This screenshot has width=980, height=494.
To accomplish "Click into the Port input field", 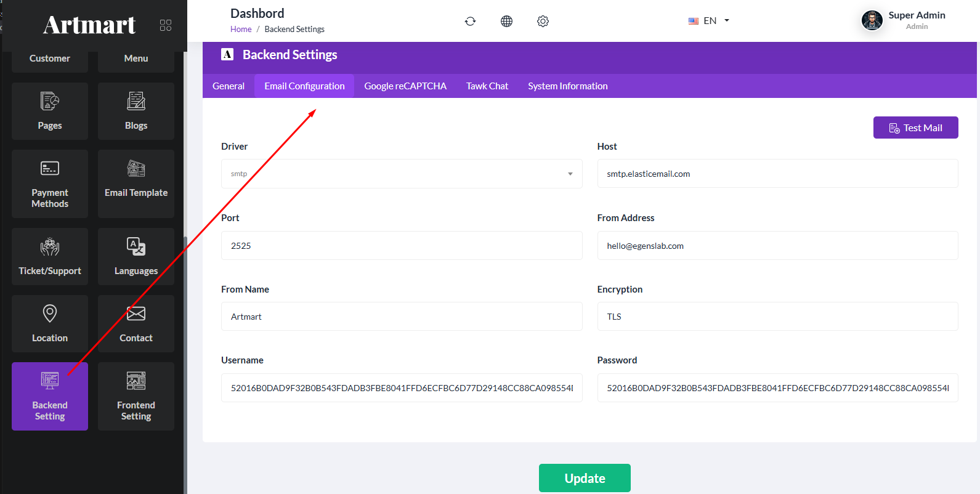I will tap(402, 246).
